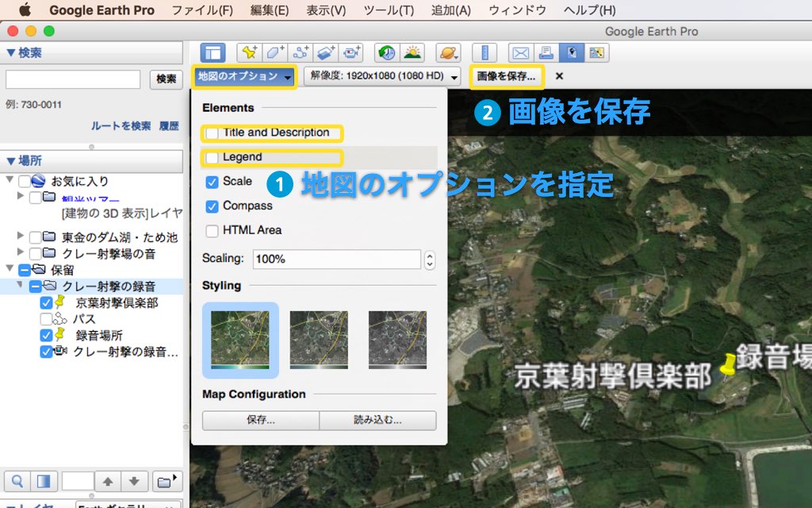Click the 検索 search button

coord(167,79)
